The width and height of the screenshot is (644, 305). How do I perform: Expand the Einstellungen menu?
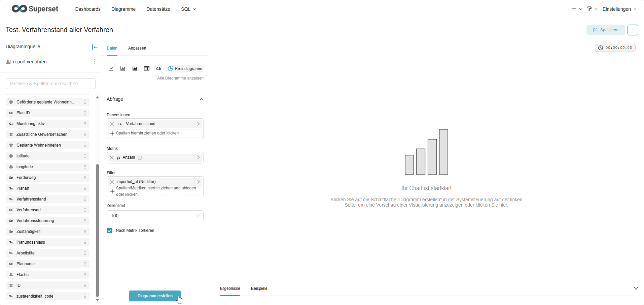point(619,9)
